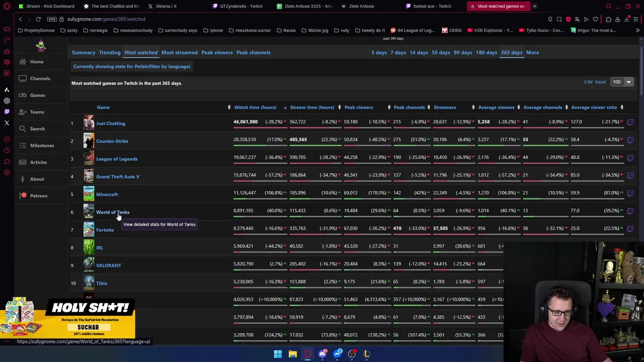Sort table by Stream time (hours)
This screenshot has width=644, height=362.
pos(312,107)
